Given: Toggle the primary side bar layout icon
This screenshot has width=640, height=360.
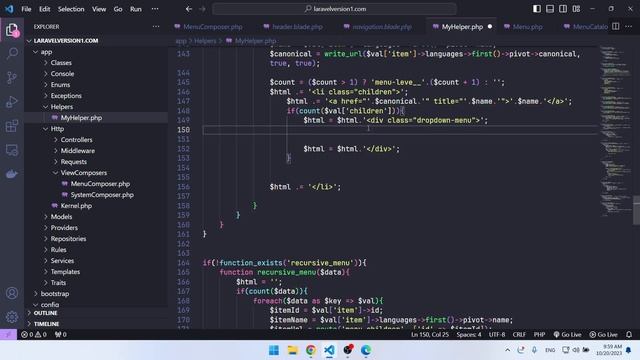Looking at the screenshot, I should click(x=537, y=9).
